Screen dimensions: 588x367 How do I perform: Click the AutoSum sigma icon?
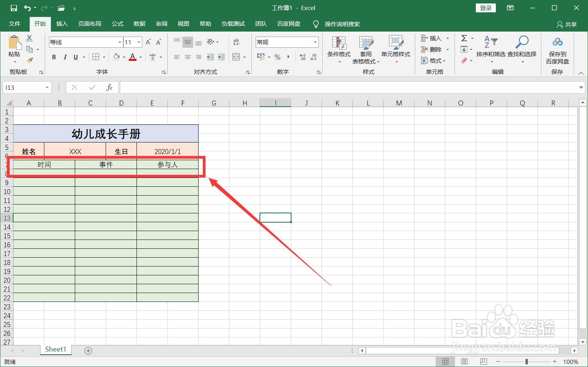(464, 38)
